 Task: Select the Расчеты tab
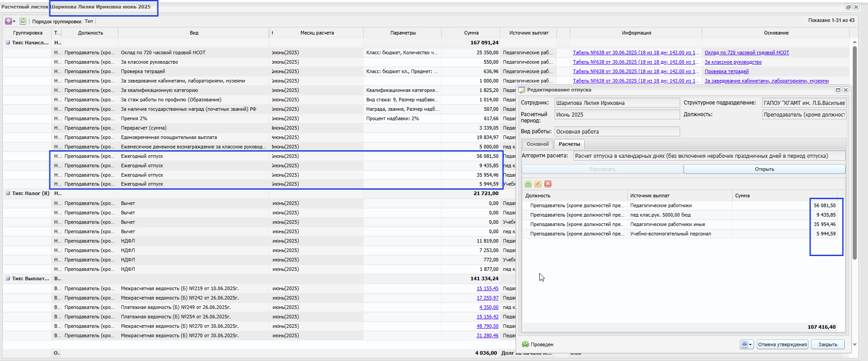tap(569, 144)
